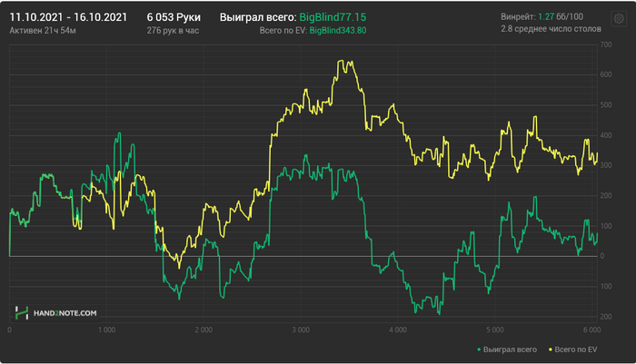Screen dimensions: 636x364
Task: Click the '1 000' x-axis label
Action: click(106, 330)
